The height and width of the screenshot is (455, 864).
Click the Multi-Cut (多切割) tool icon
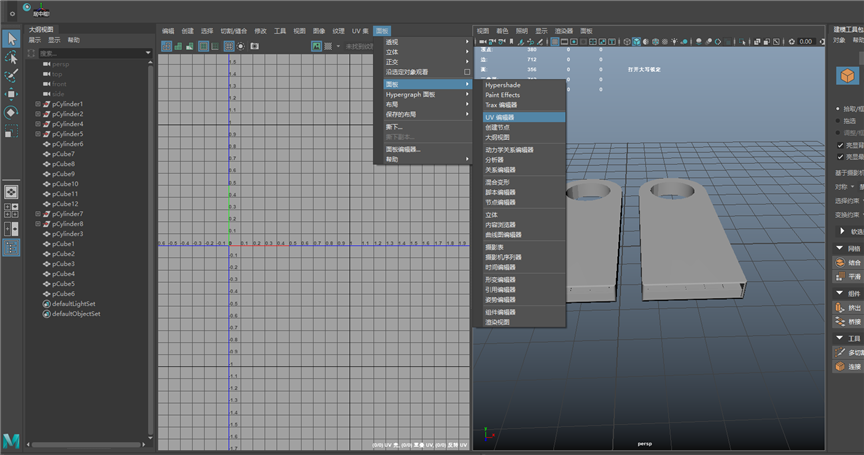(840, 353)
